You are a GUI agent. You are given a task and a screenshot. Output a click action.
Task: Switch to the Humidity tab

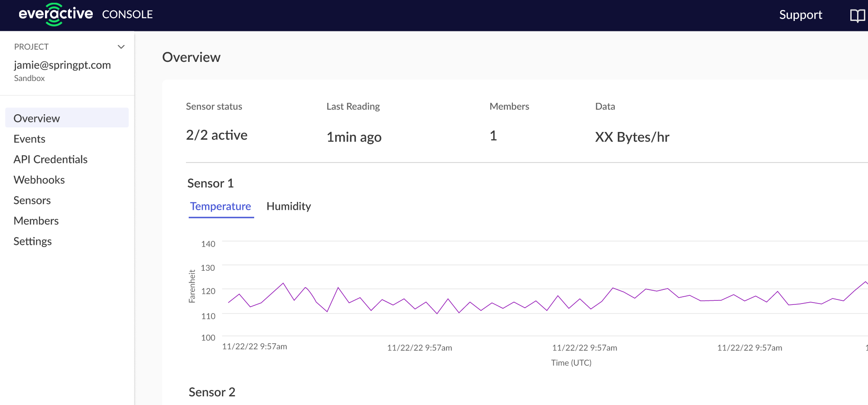tap(289, 206)
